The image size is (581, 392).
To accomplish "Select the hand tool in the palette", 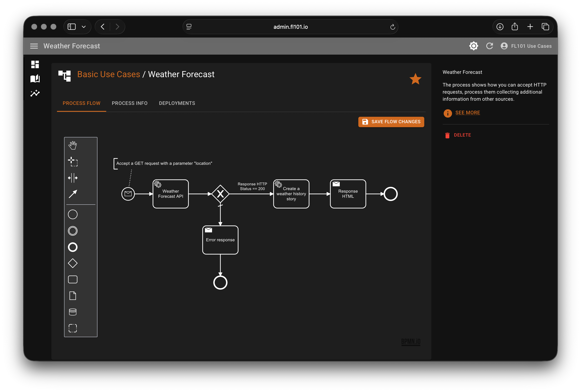I will [x=73, y=145].
